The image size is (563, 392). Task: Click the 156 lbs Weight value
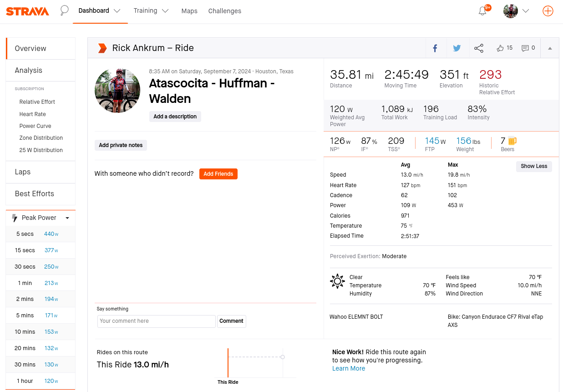pos(468,141)
